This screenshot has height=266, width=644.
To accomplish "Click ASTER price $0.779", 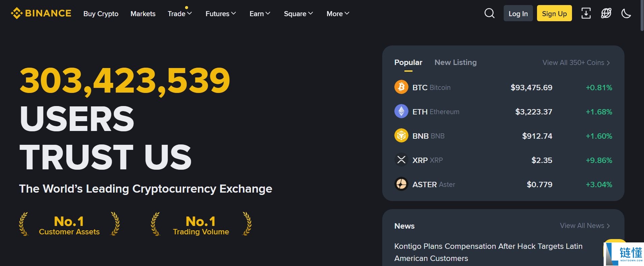I will [539, 185].
